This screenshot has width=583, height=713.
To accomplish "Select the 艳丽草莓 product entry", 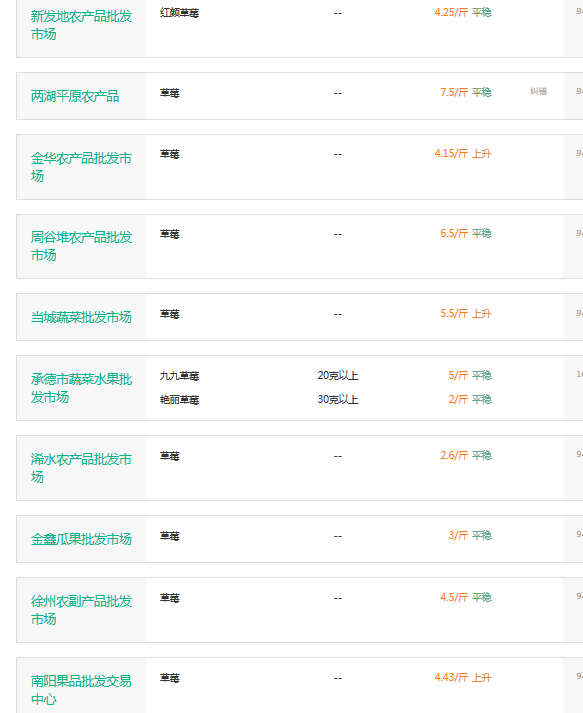I will coord(179,400).
